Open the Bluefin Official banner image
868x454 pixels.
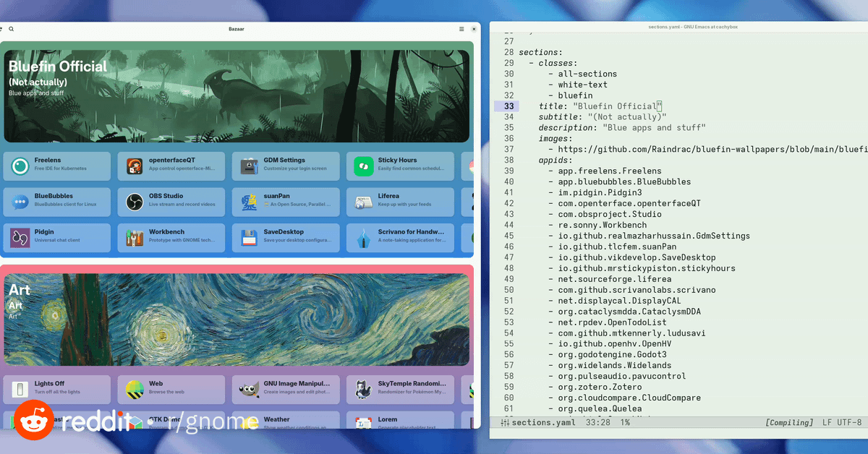point(237,96)
